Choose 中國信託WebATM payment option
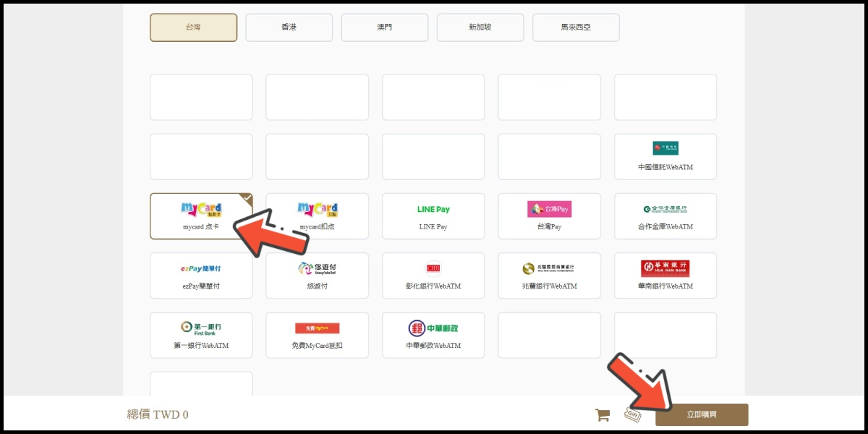 [665, 156]
